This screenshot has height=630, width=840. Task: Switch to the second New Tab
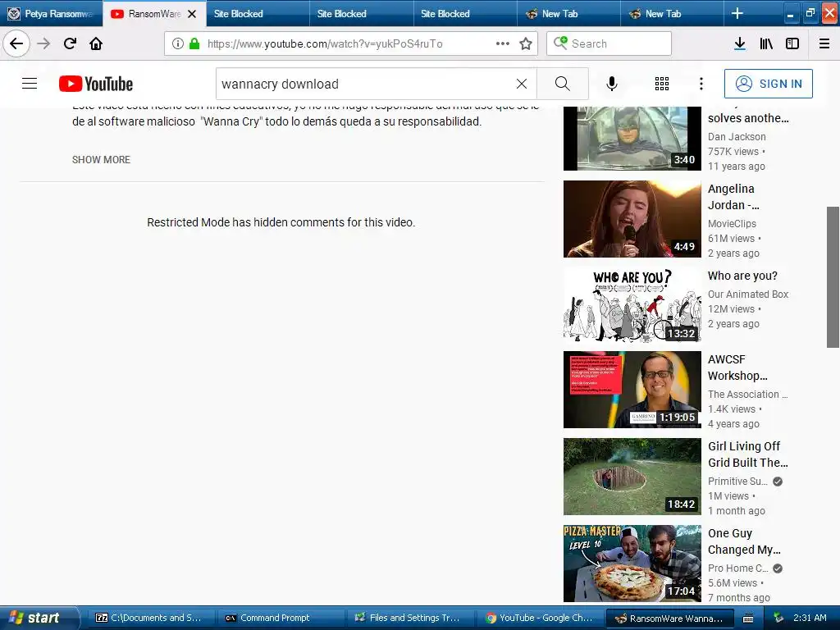click(x=672, y=14)
